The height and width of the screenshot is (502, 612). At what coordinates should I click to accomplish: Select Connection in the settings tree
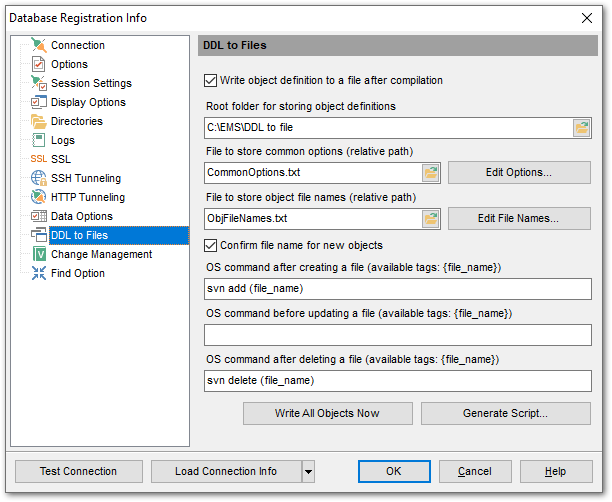(78, 45)
